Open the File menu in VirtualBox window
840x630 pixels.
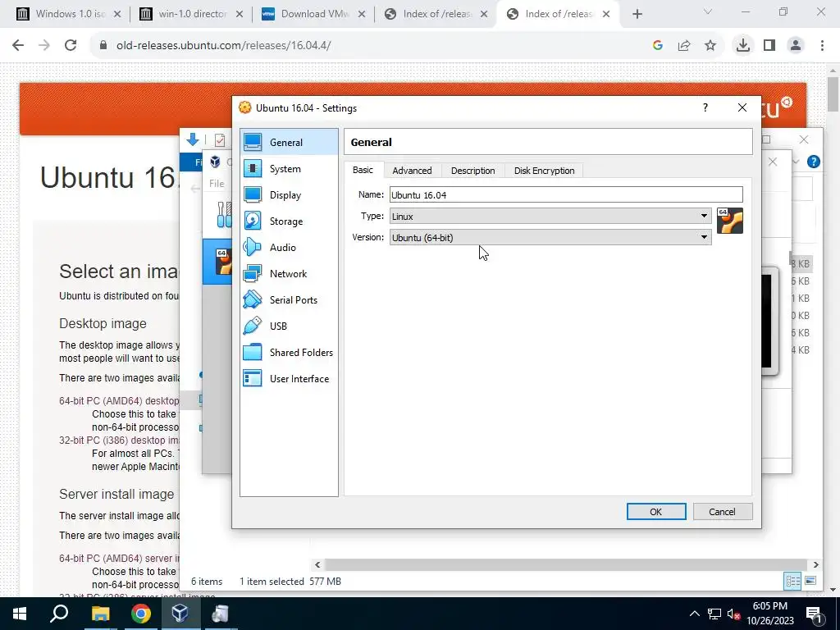click(x=217, y=183)
